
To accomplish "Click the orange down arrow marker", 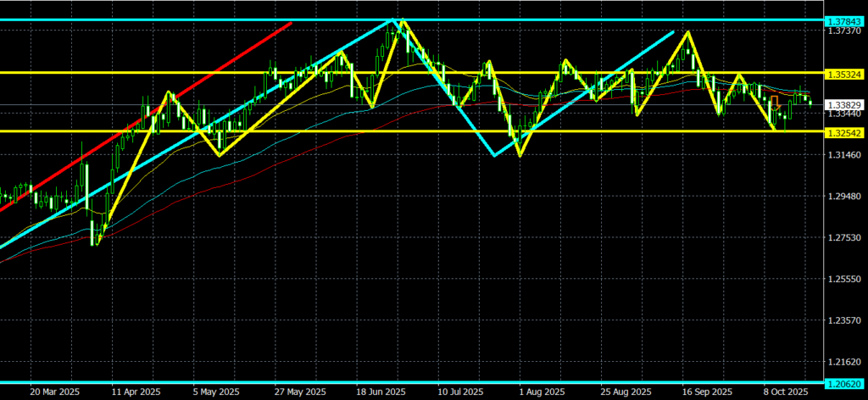I will [774, 103].
